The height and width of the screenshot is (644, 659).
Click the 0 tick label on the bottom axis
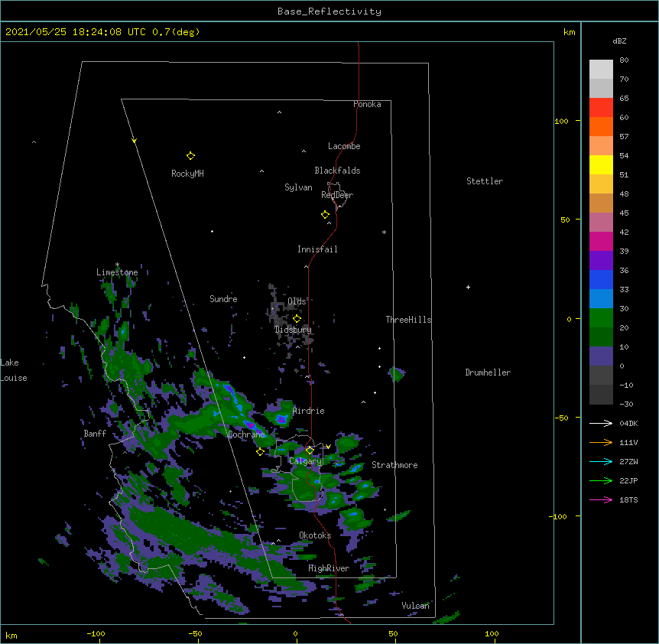click(295, 633)
